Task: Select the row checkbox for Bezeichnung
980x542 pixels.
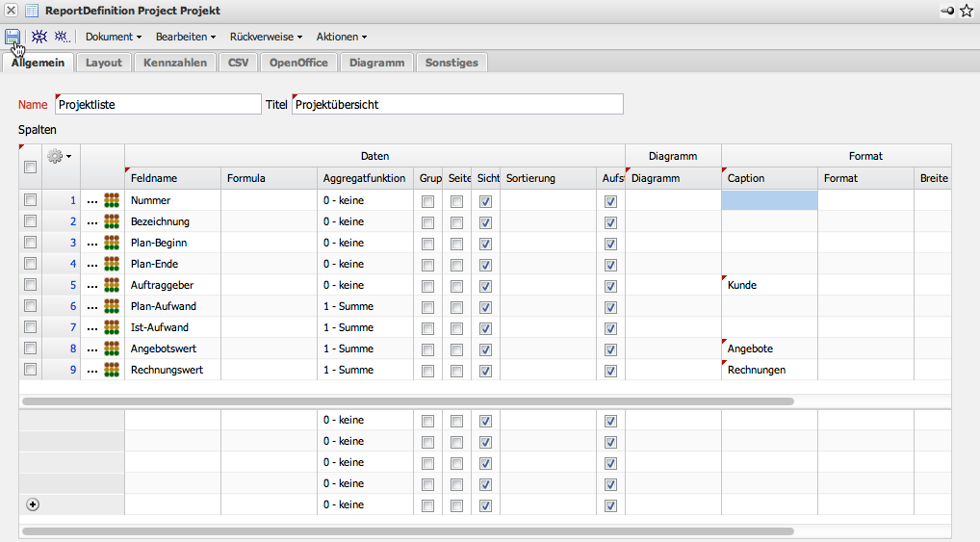Action: [x=31, y=221]
